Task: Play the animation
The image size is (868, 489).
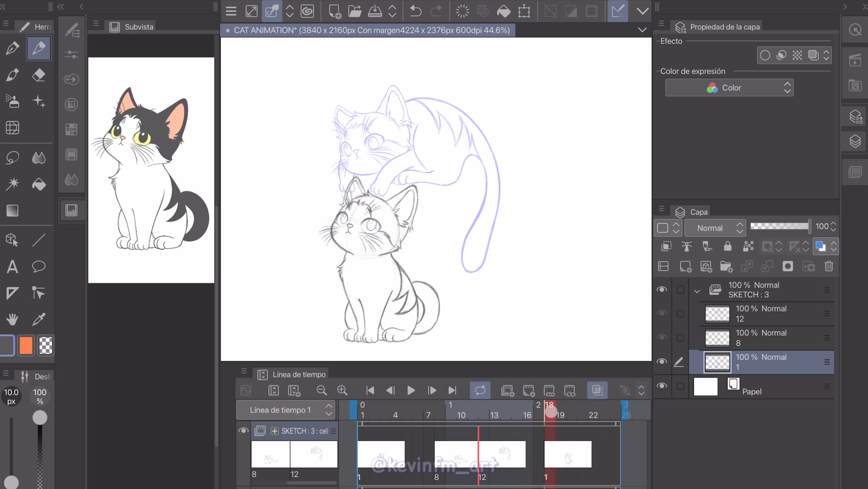Action: [x=411, y=390]
